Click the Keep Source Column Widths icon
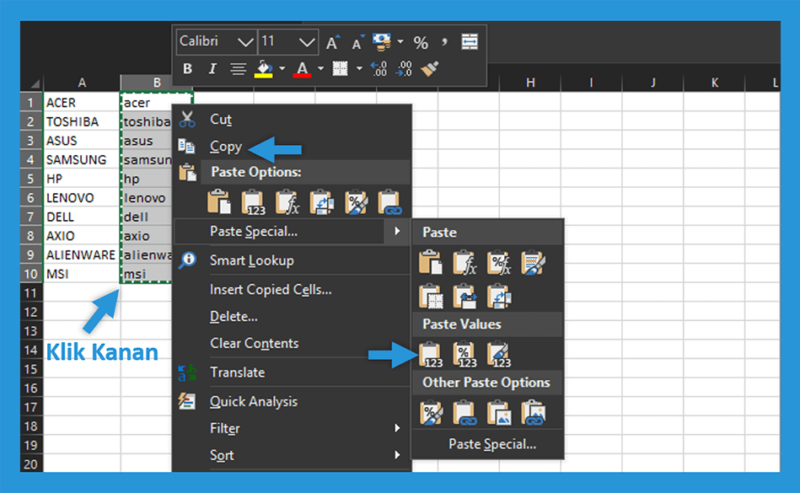This screenshot has width=800, height=493. tap(465, 297)
